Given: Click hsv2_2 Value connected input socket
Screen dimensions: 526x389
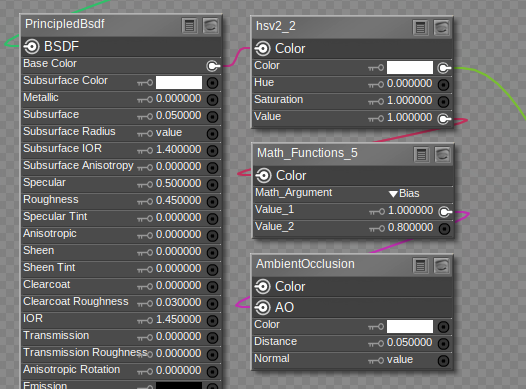Looking at the screenshot, I should pos(444,119).
